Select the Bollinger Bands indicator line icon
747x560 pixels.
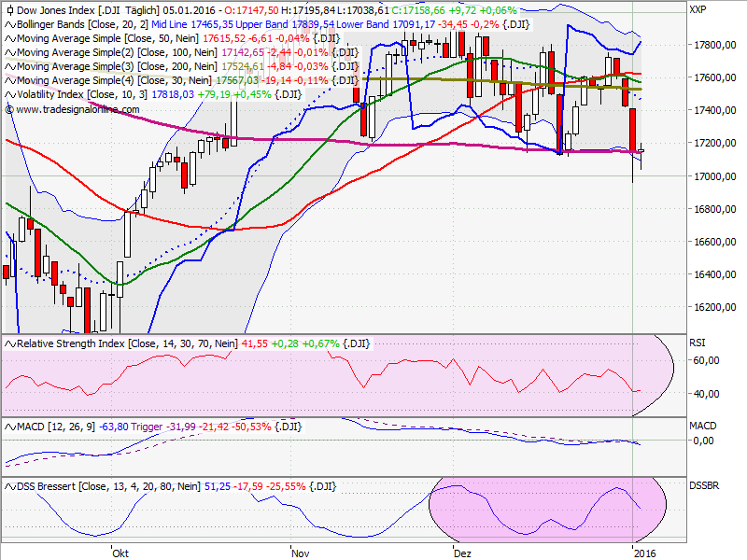[9, 25]
